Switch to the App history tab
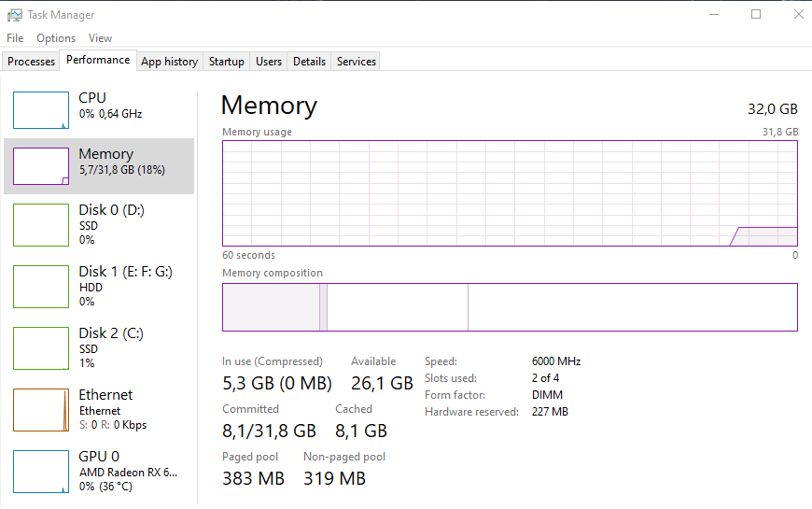 [x=169, y=61]
